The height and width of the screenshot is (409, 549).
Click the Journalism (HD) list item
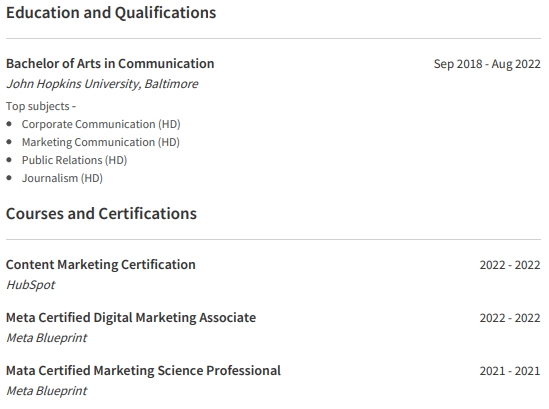(x=62, y=178)
